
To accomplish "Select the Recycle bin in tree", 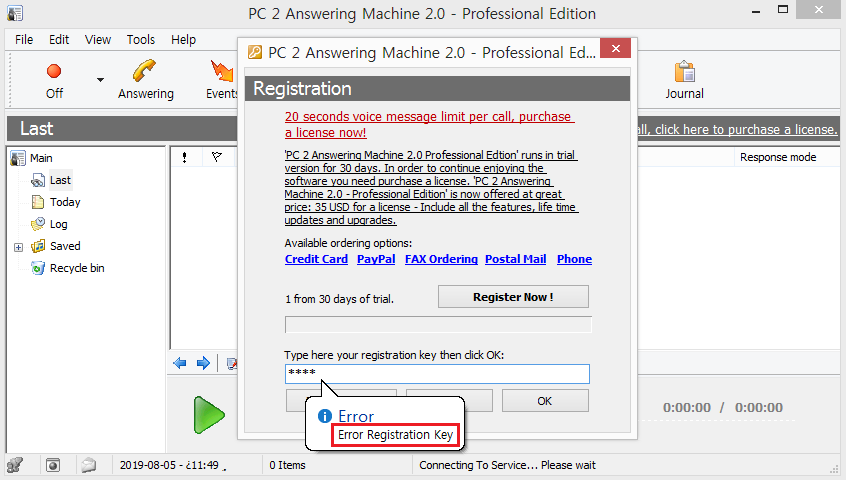I will 77,268.
